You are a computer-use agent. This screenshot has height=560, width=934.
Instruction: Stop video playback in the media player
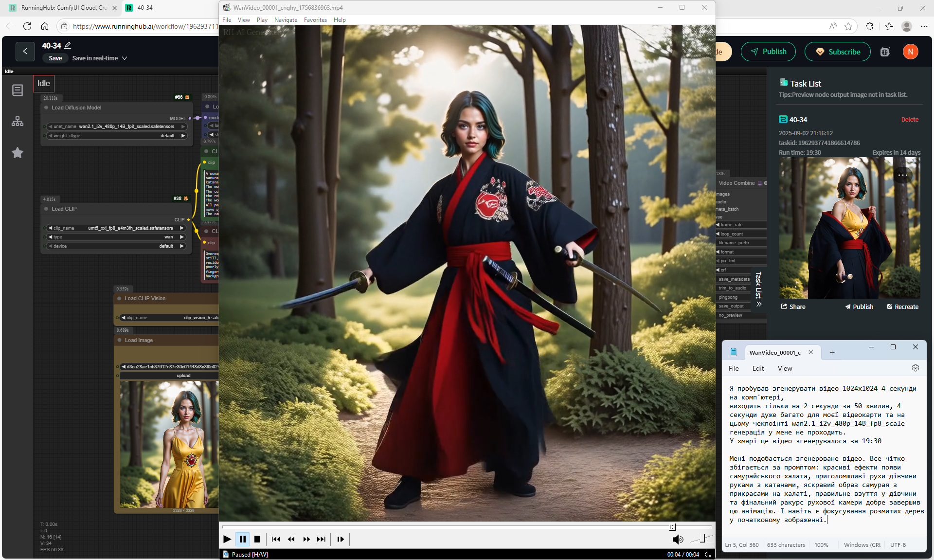coord(257,539)
